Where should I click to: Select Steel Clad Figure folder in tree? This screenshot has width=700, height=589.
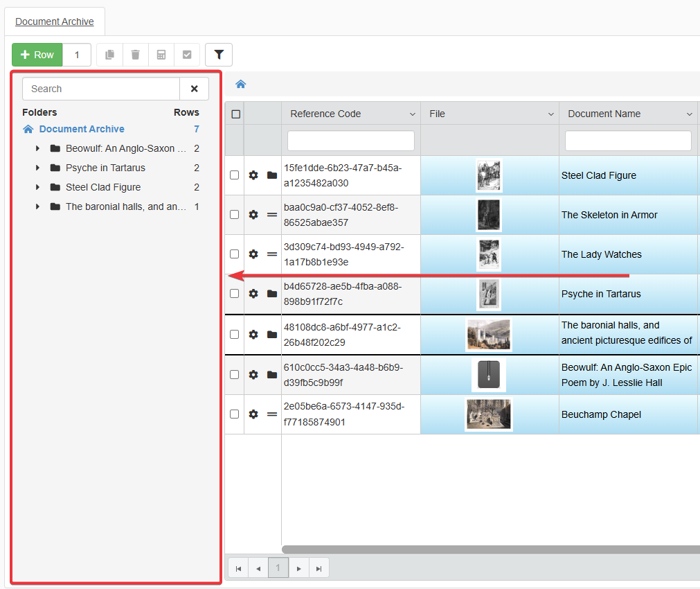(103, 187)
